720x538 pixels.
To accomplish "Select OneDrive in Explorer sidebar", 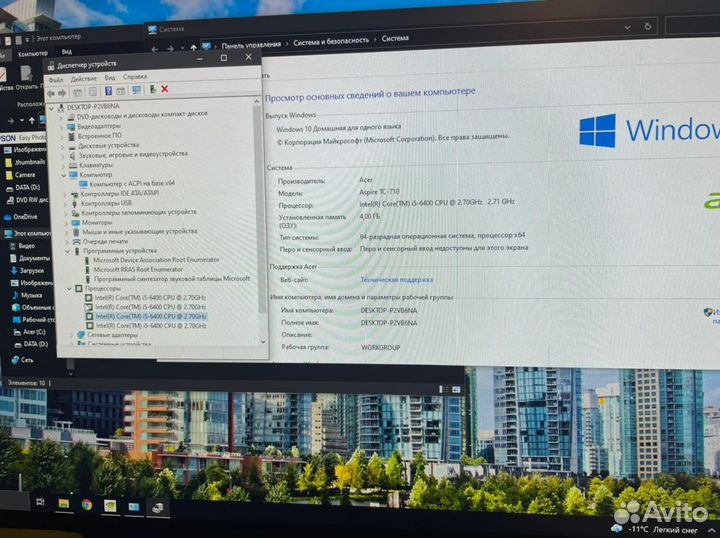I will 24,216.
